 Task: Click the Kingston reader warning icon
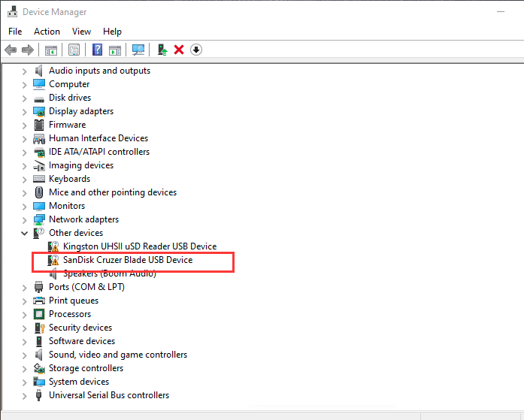(53, 246)
